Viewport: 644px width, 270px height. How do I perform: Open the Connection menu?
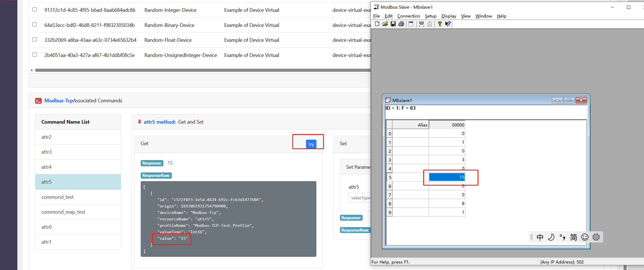[x=408, y=16]
